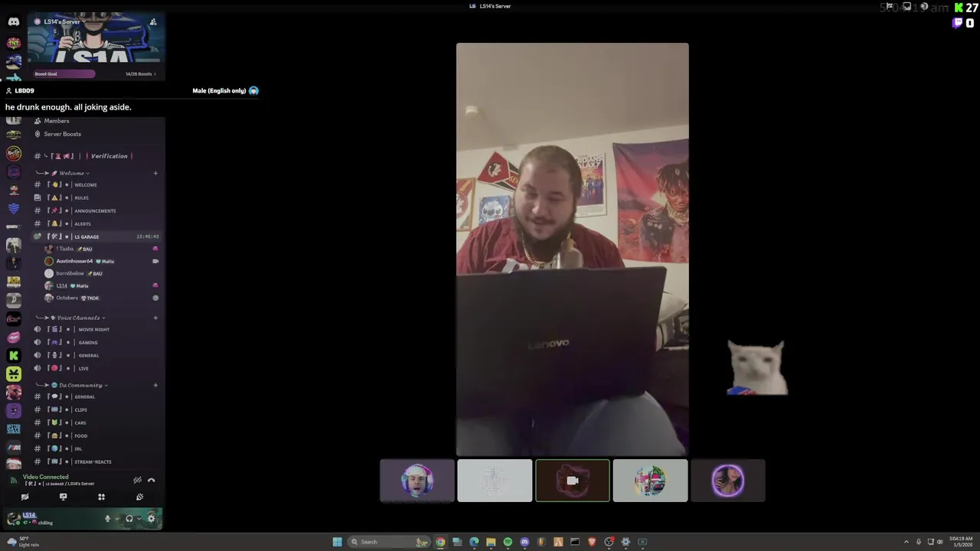Viewport: 980px width, 551px height.
Task: Open the Verification channel
Action: pos(96,156)
